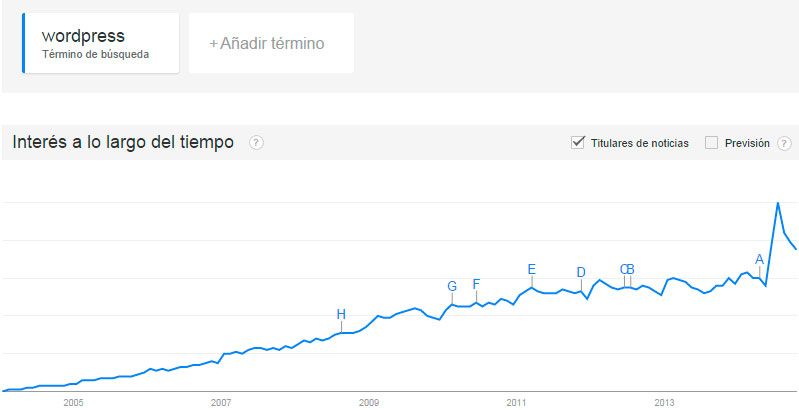
Task: Click the 2013 axis year label
Action: click(664, 403)
